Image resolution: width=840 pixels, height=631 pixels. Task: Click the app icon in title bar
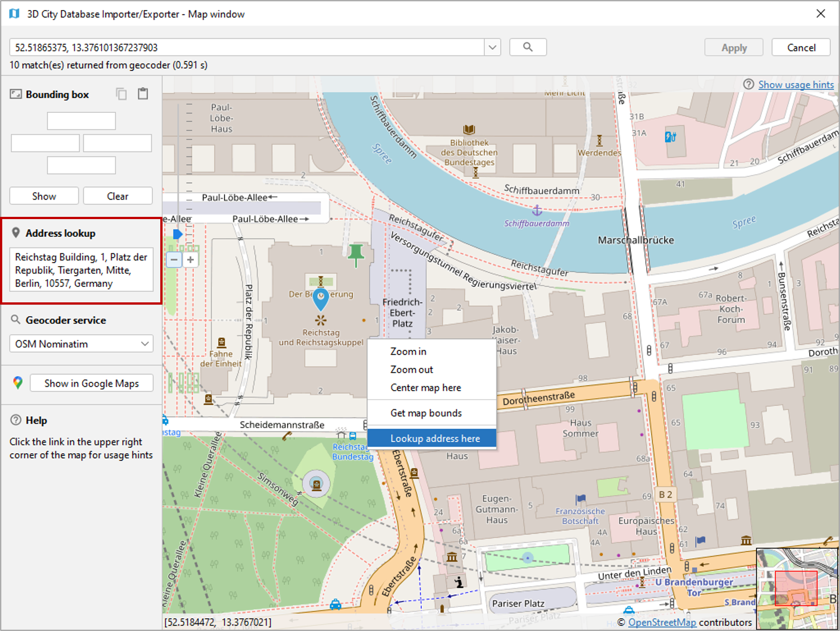(x=14, y=13)
